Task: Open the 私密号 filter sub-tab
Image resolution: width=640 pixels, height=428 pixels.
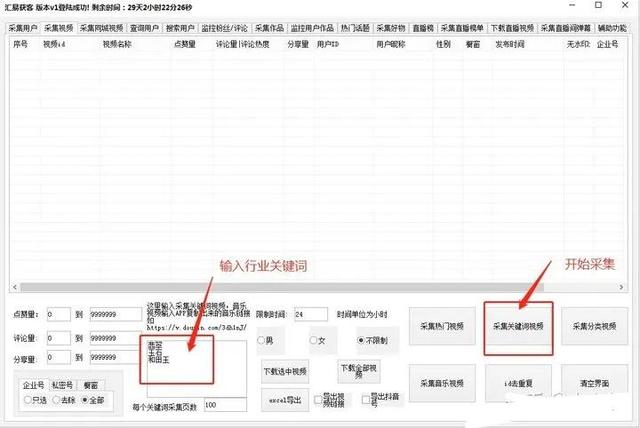Action: pos(62,385)
